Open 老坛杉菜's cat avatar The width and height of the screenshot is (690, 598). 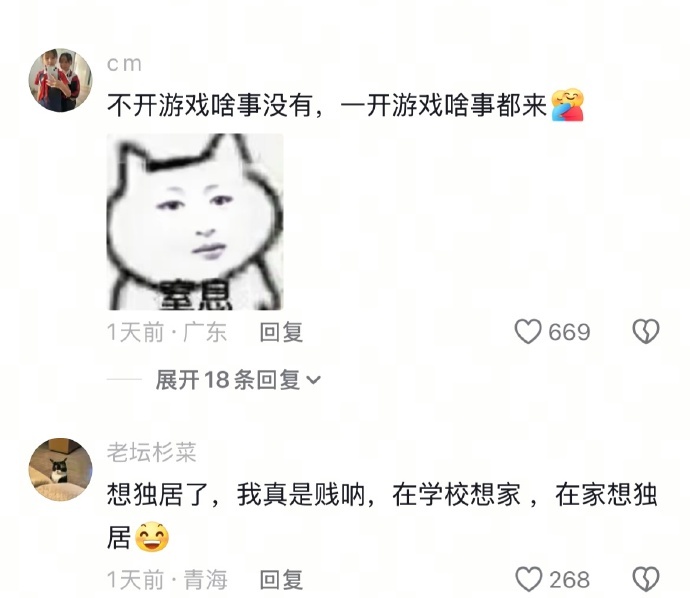click(x=61, y=470)
